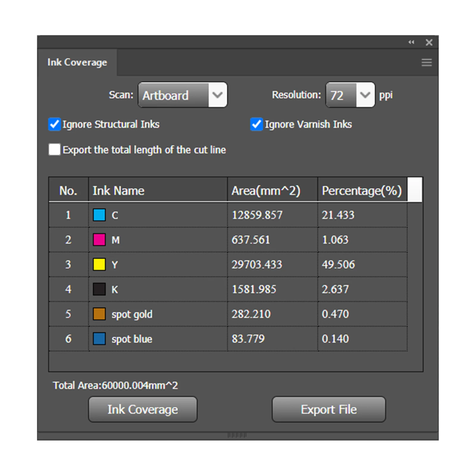Click percentage value 21.433

click(338, 215)
